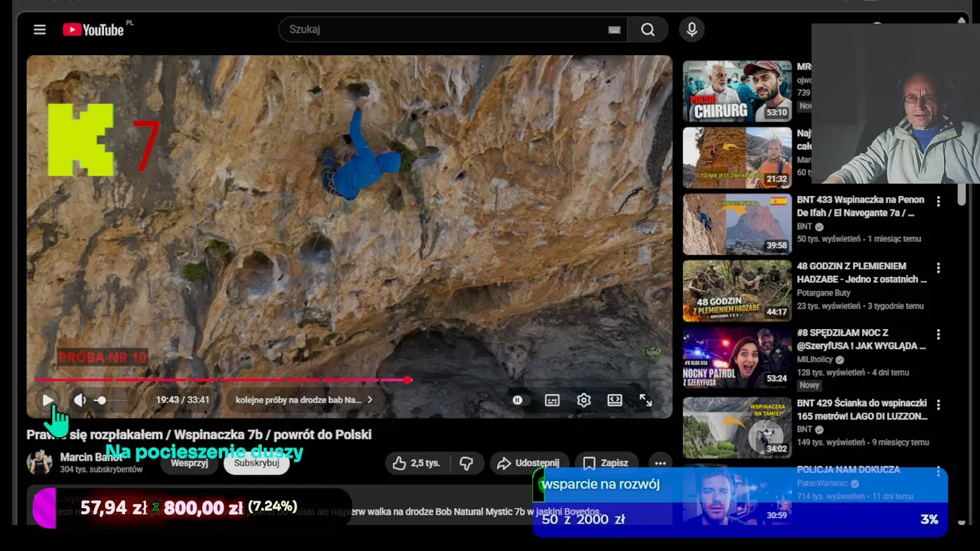
Task: Click video title 'Prawie się rozpłakałem'
Action: point(199,435)
